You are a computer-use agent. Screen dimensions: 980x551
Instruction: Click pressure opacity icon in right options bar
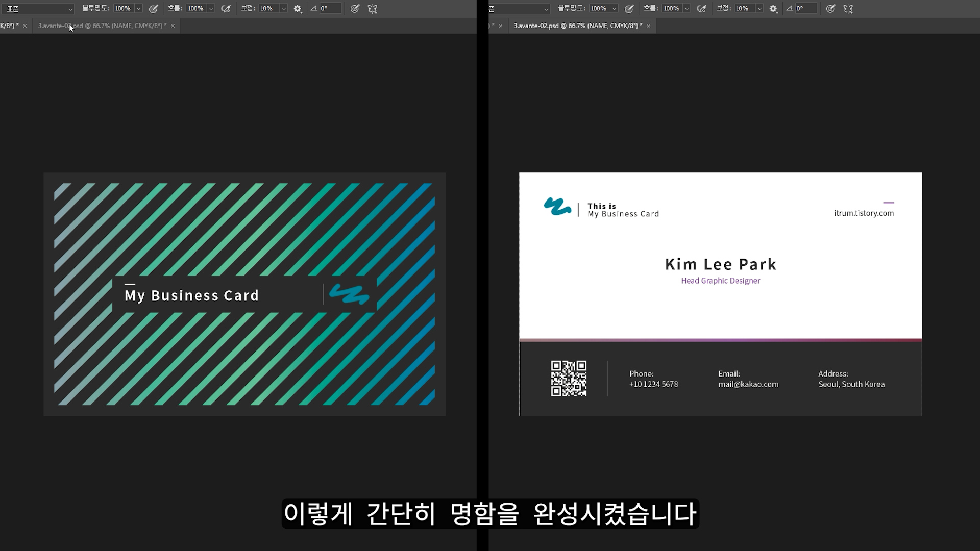[x=629, y=9]
